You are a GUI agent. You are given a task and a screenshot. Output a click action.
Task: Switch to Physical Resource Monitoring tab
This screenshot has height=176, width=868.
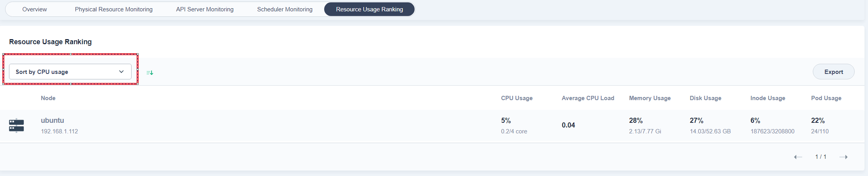pyautogui.click(x=114, y=9)
